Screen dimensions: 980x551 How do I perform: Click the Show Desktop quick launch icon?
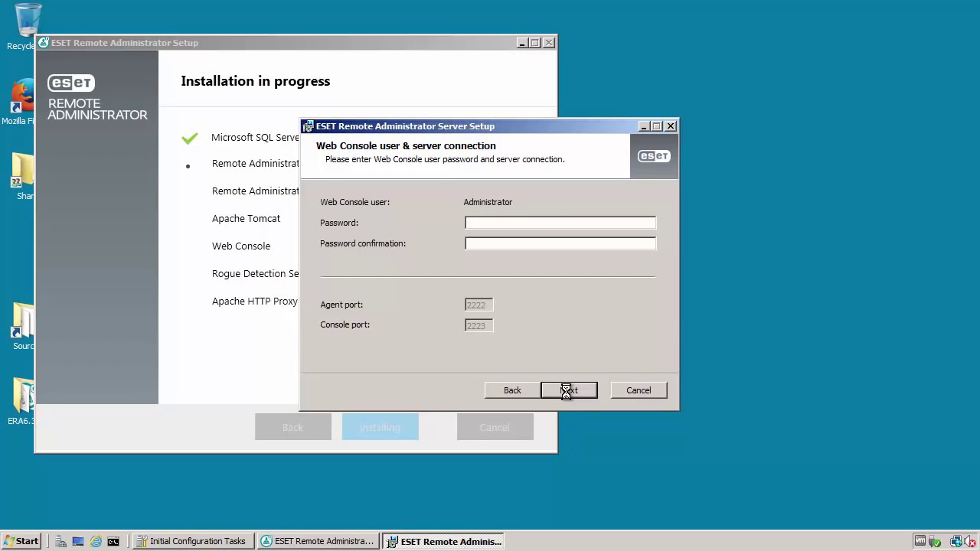pyautogui.click(x=77, y=541)
